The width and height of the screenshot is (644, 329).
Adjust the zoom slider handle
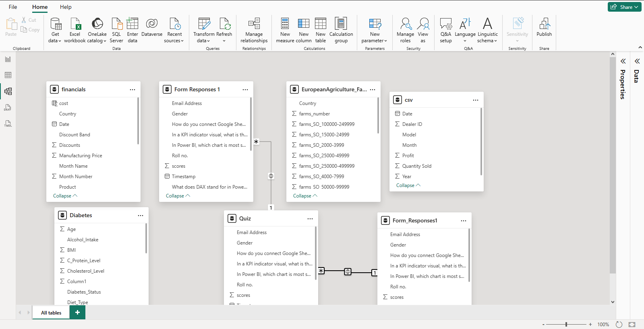click(x=566, y=324)
